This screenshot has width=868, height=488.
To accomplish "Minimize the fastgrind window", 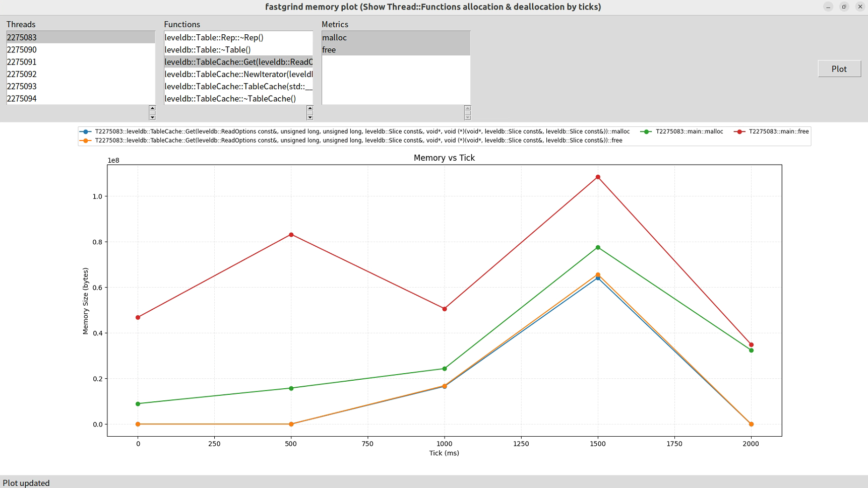I will [828, 7].
